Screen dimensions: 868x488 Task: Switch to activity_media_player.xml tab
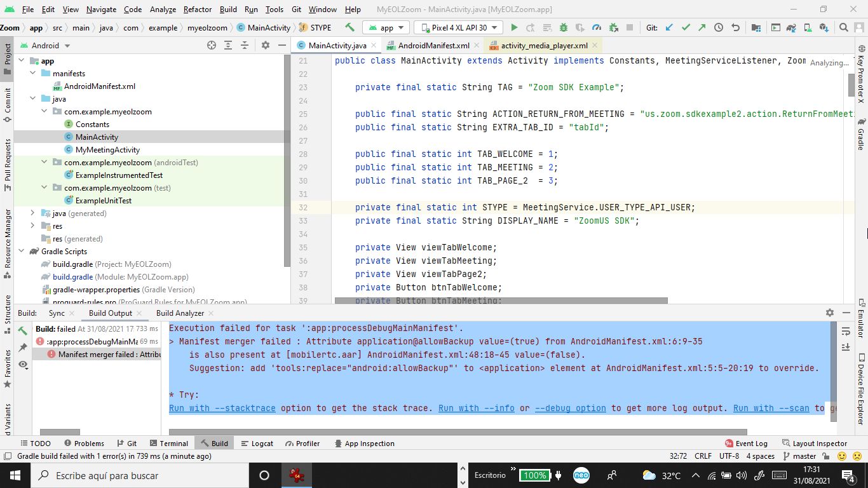(543, 45)
